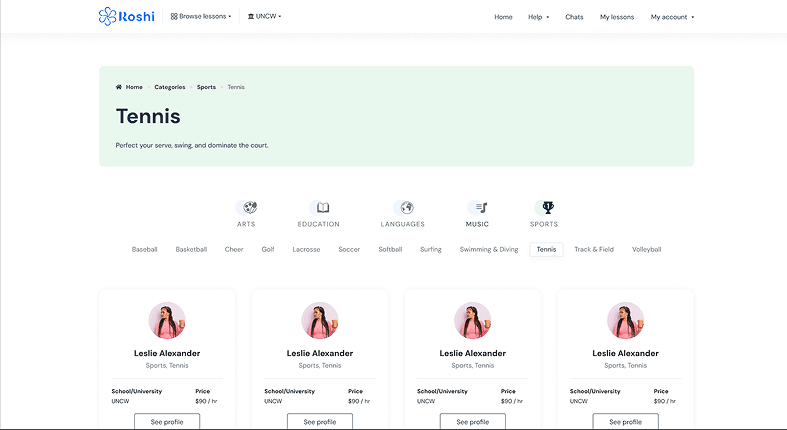Go to Chats in navigation bar
This screenshot has width=787, height=430.
click(574, 17)
